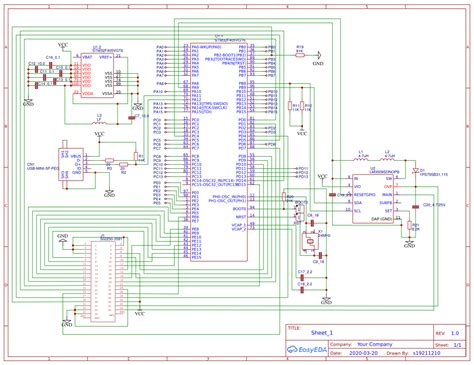Select VCC symbol below pin header
This screenshot has width=474, height=365.
pyautogui.click(x=140, y=312)
